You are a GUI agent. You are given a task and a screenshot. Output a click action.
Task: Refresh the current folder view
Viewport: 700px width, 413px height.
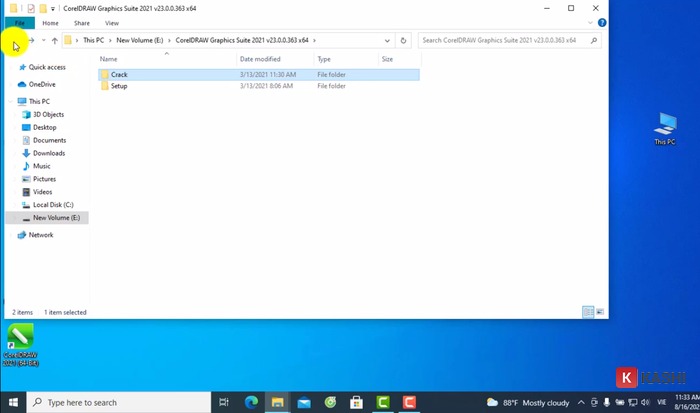[x=403, y=41]
